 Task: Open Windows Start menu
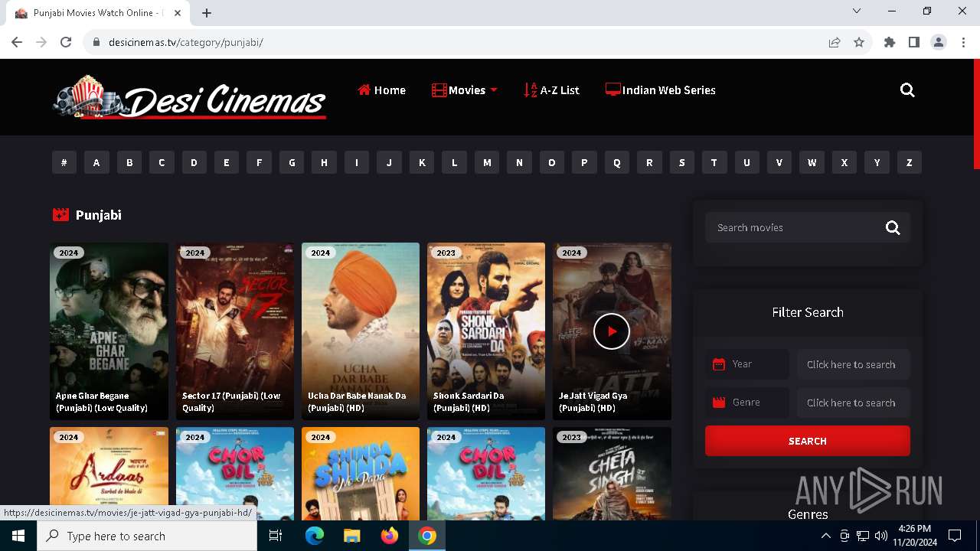click(18, 536)
